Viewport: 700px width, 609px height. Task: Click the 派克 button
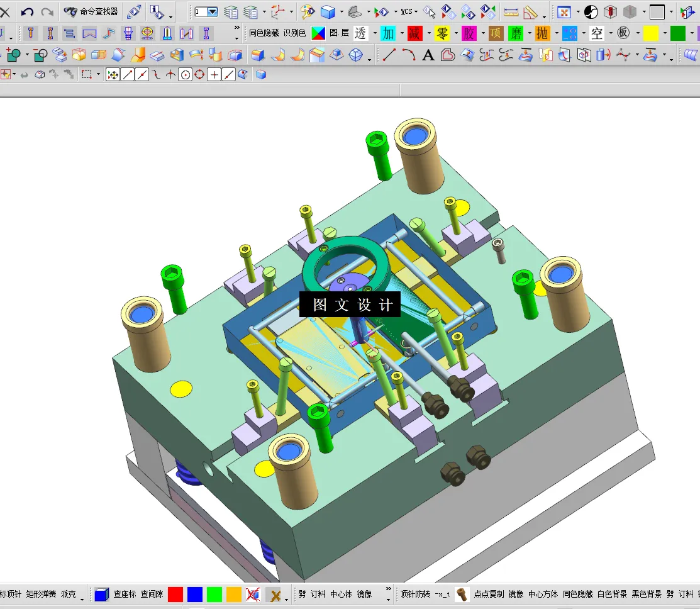click(x=69, y=594)
